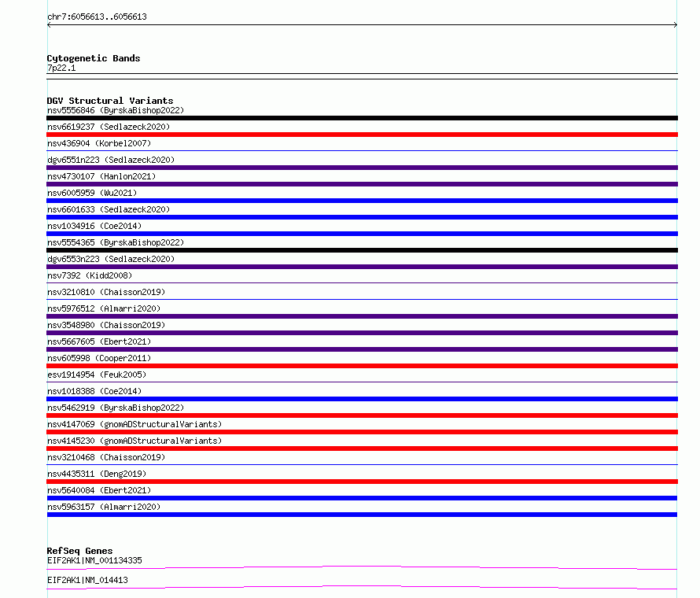Click the red bar under nsv605998

[x=362, y=366]
